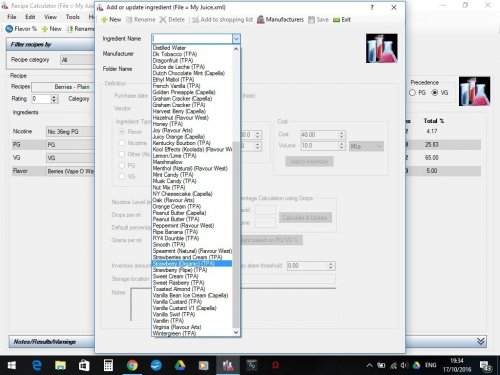Click the help question mark in dialog title
Screen dimensions: 500x375
tap(372, 7)
